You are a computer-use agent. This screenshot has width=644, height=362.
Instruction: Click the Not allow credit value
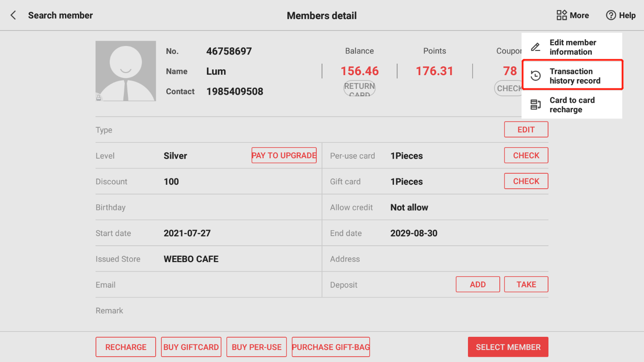409,207
